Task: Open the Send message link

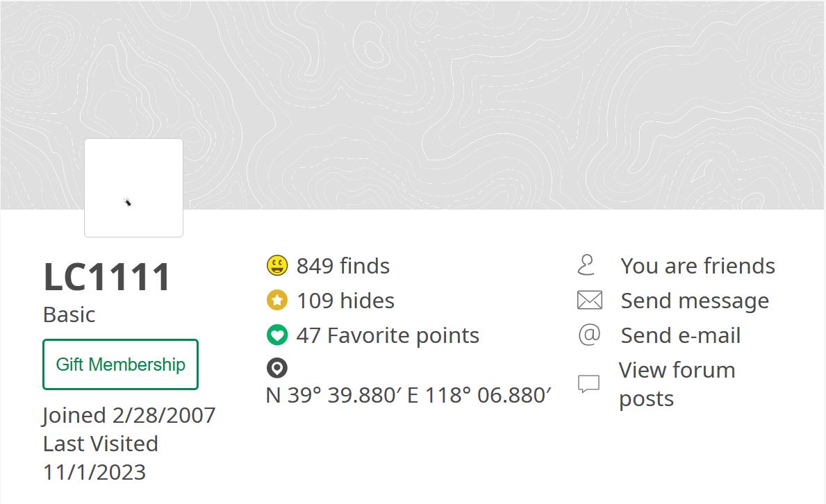Action: click(695, 301)
